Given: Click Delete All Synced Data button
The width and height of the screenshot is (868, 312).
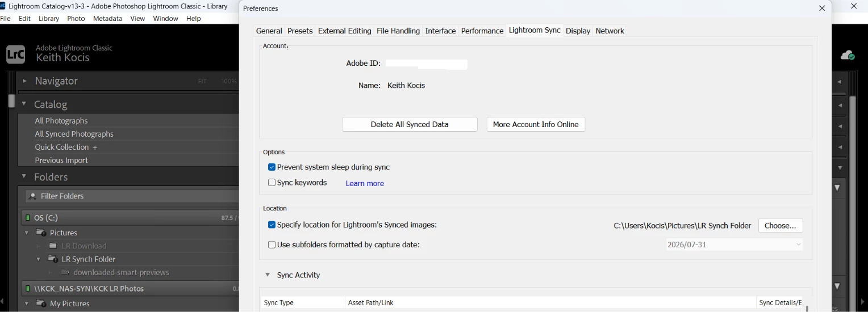Looking at the screenshot, I should [x=410, y=124].
